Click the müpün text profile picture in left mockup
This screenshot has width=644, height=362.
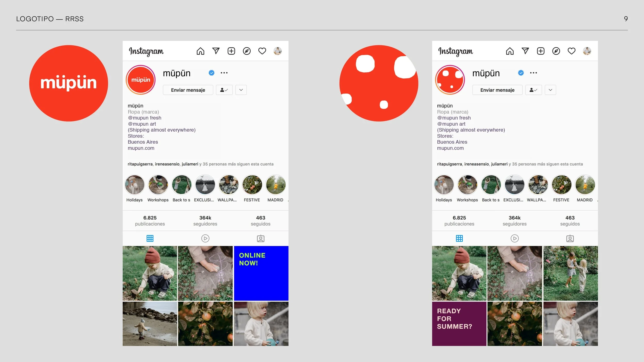pyautogui.click(x=141, y=80)
